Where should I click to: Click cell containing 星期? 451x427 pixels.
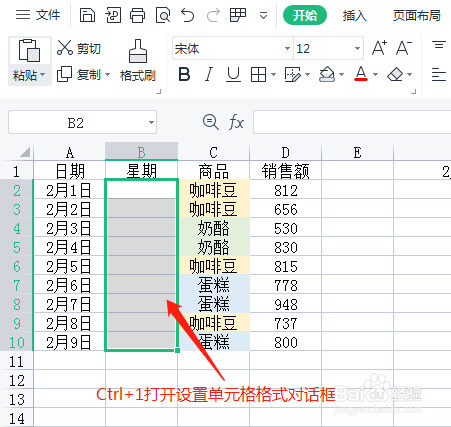tap(141, 171)
